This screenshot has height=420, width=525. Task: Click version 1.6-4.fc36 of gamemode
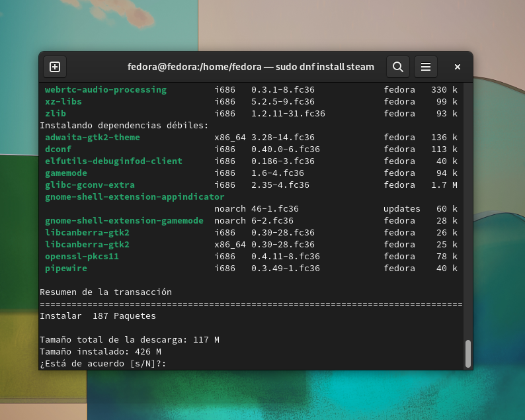click(278, 173)
